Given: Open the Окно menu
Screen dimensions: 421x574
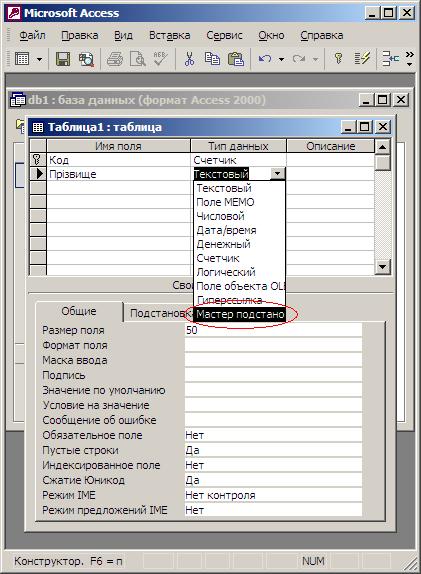Looking at the screenshot, I should 271,35.
